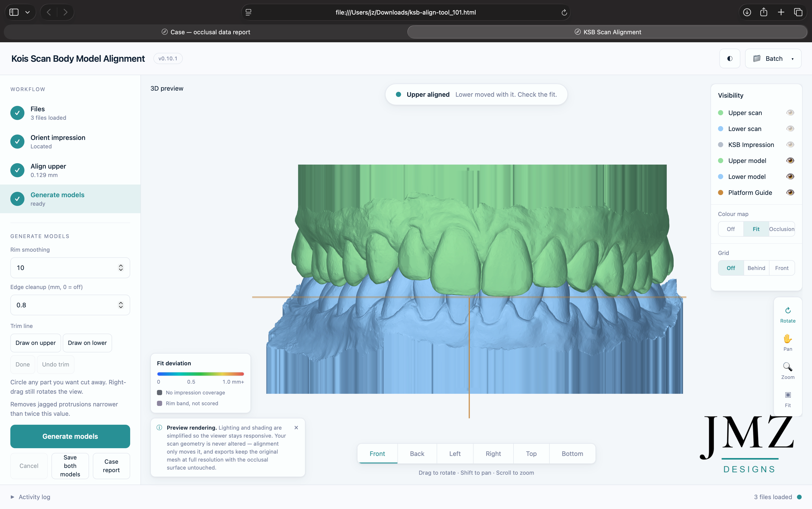This screenshot has height=509, width=812.
Task: Set Grid to Behind
Action: click(x=756, y=268)
